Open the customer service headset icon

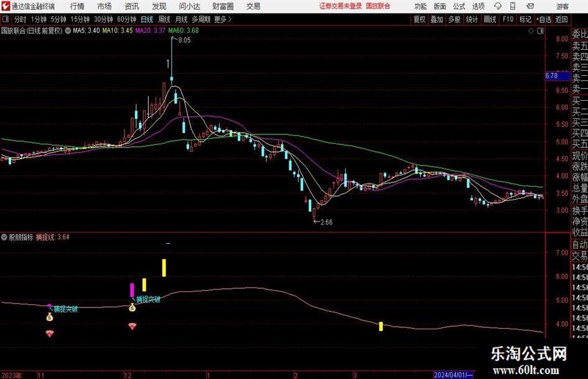498,6
